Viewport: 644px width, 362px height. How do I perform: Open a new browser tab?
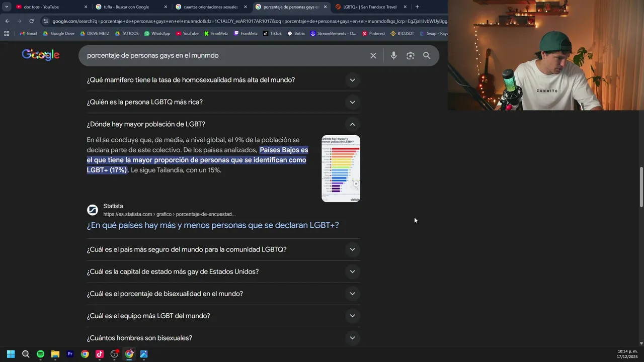[417, 7]
